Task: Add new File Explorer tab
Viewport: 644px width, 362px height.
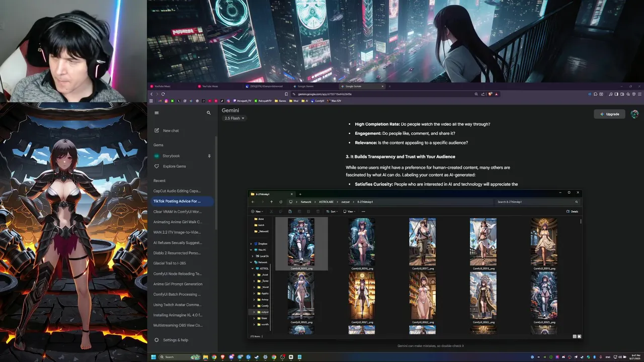Action: pos(300,194)
